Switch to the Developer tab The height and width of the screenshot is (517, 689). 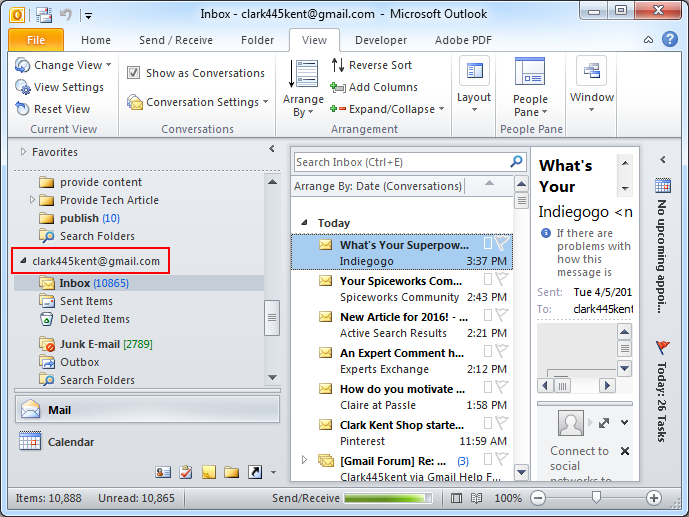(x=381, y=40)
